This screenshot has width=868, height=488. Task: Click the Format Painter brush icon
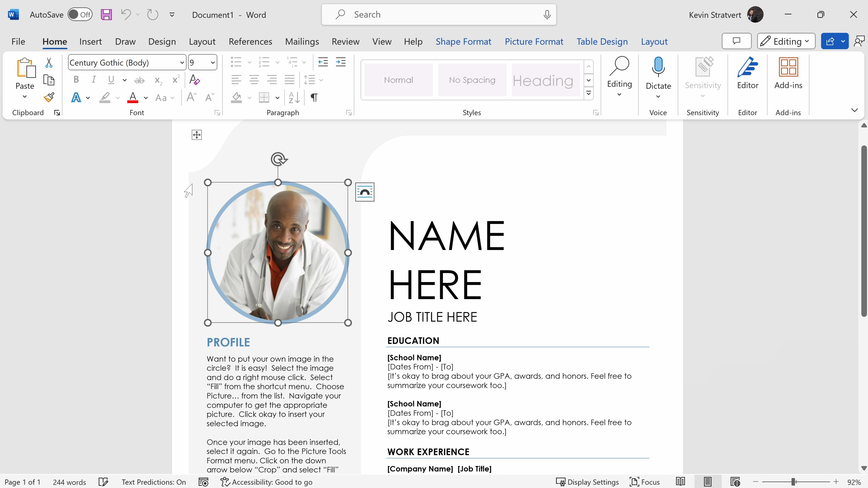tap(49, 98)
